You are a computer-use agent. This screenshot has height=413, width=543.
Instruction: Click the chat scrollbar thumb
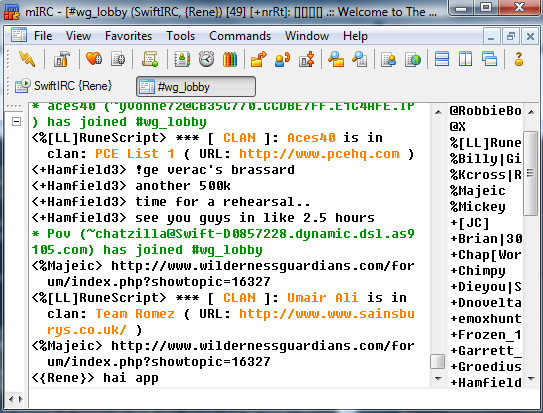pos(438,361)
